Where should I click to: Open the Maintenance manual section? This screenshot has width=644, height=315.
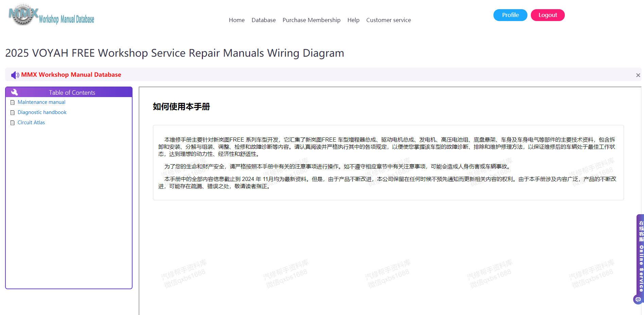tap(41, 102)
